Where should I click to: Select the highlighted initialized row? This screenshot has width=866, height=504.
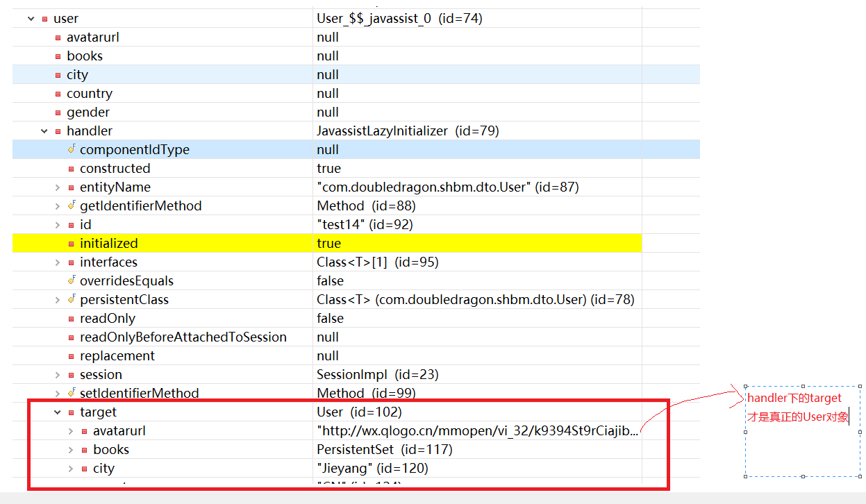327,243
